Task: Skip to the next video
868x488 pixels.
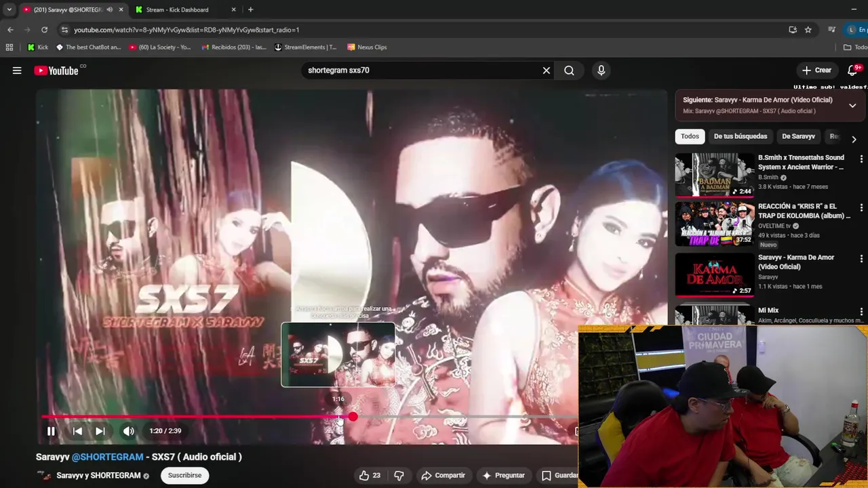Action: point(100,431)
